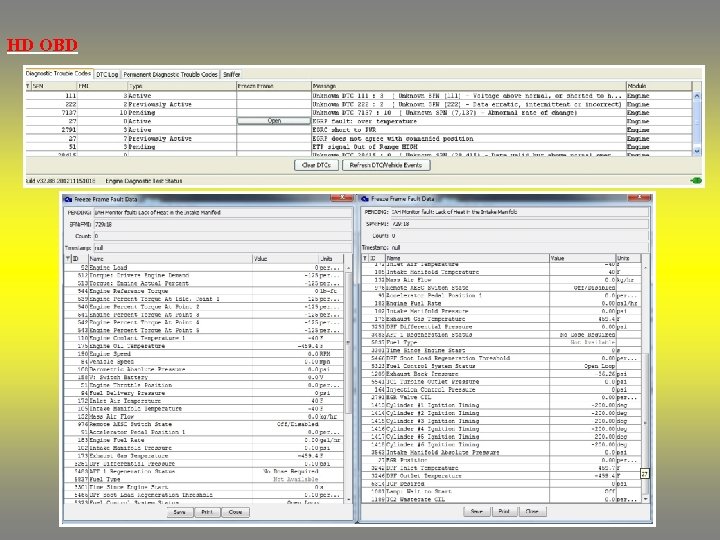The image size is (720, 540).
Task: Close right Freeze Frame dialog via Close button
Action: tap(531, 509)
